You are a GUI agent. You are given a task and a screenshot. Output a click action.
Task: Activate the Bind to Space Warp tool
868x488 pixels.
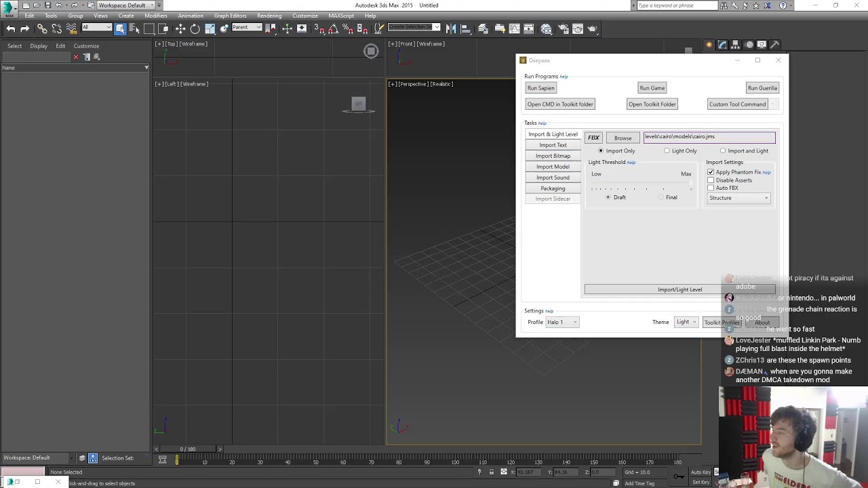71,28
